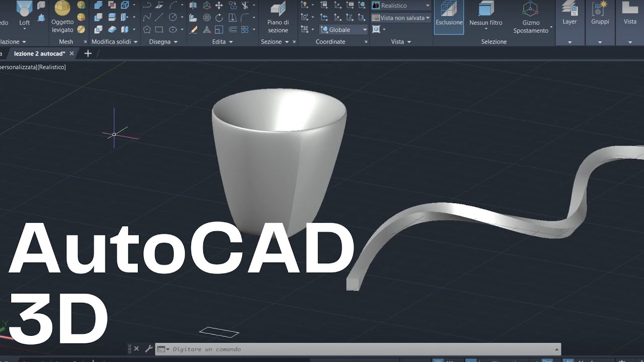Viewport: 644px width, 362px height.
Task: Close the command line with X
Action: [x=136, y=348]
